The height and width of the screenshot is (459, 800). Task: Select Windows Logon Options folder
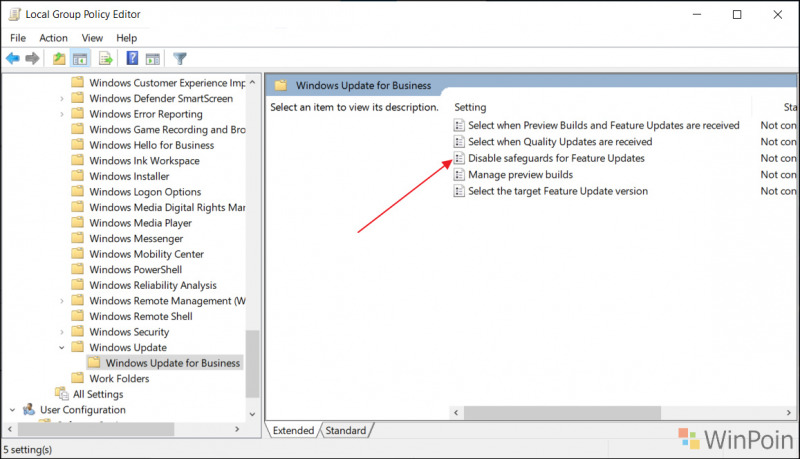pos(145,192)
